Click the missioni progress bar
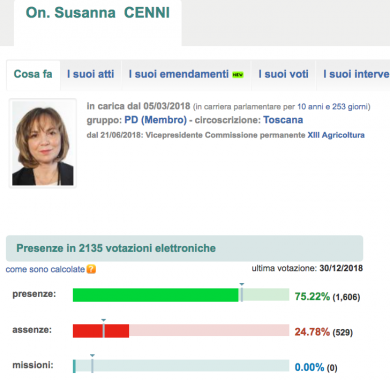This screenshot has height=380, width=390. click(x=181, y=366)
